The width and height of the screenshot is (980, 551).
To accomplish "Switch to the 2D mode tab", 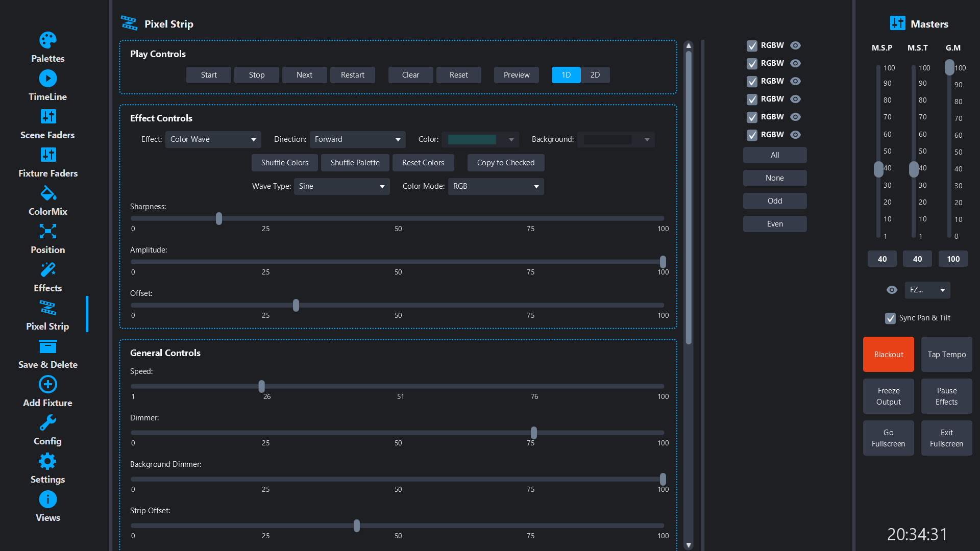I will 595,75.
